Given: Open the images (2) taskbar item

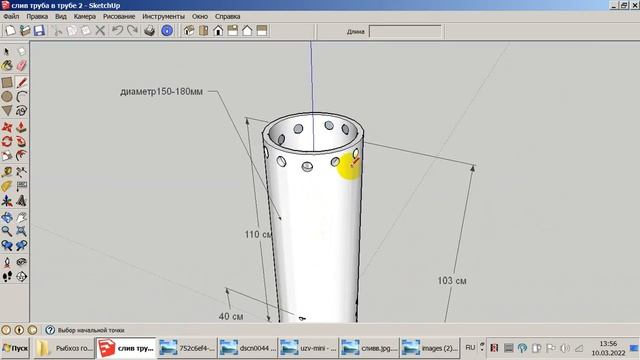Looking at the screenshot, I should click(430, 348).
